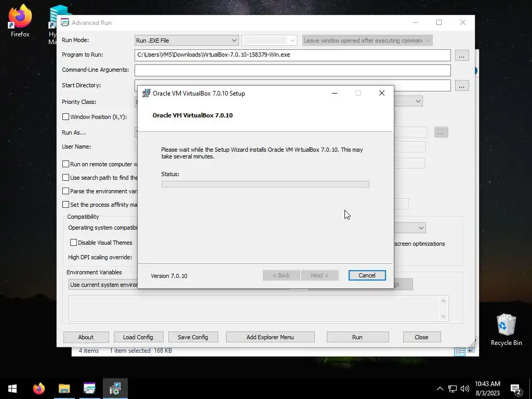Enable Run on remote computer checkbox

(66, 164)
